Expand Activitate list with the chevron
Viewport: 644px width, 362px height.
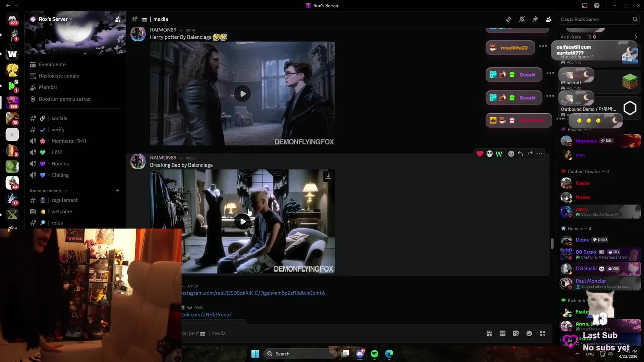coord(636,37)
